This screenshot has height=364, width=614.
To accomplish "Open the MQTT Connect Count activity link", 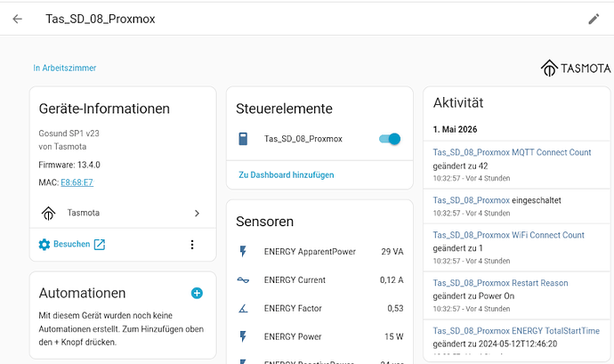I will tap(512, 152).
